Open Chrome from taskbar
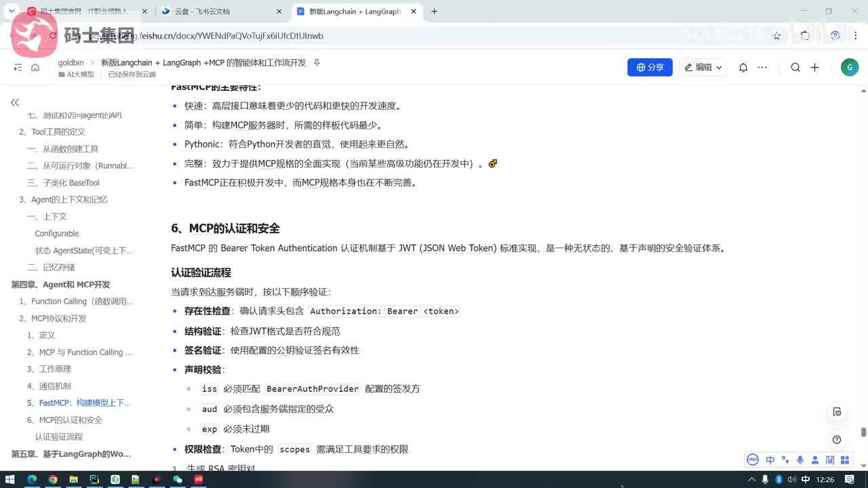This screenshot has height=488, width=868. pyautogui.click(x=53, y=479)
